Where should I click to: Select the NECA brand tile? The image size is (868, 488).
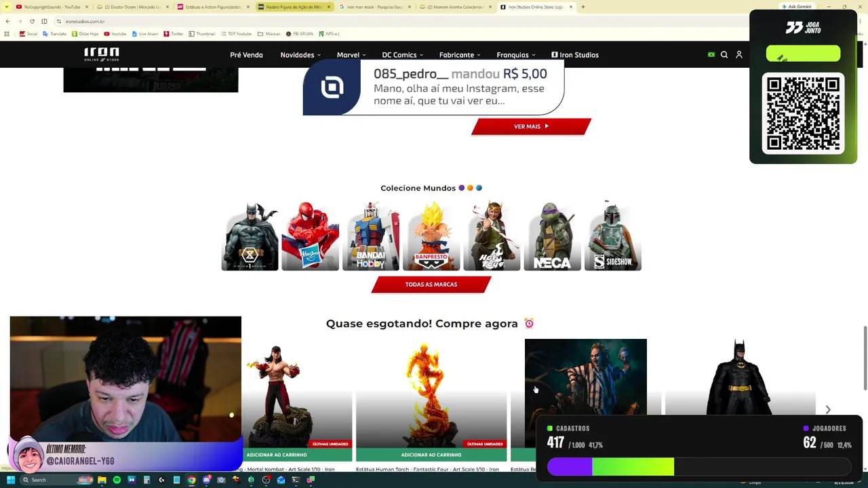coord(552,235)
